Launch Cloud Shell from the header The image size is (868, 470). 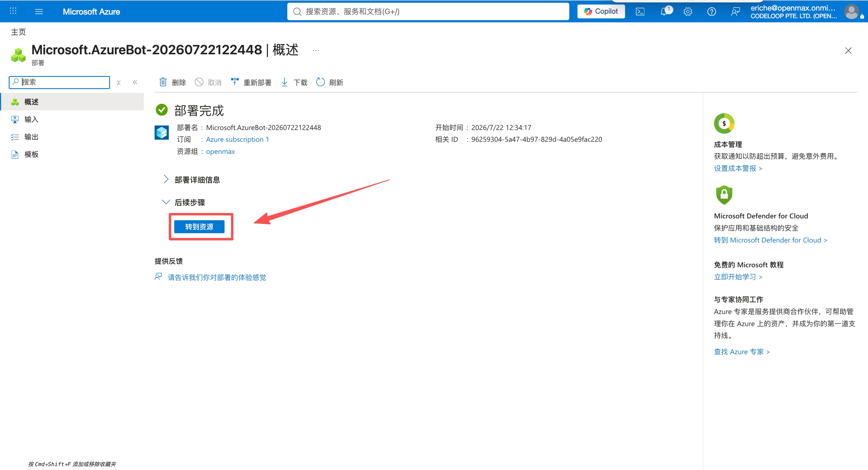(640, 11)
